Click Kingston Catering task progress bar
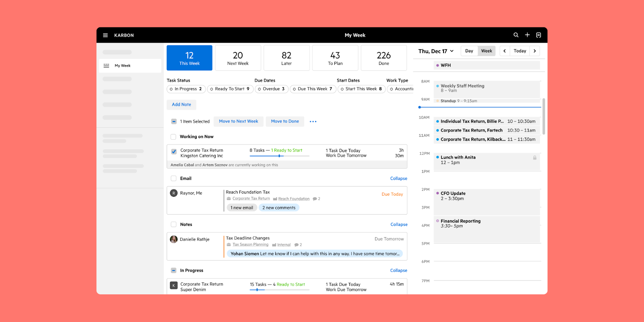 click(x=279, y=156)
